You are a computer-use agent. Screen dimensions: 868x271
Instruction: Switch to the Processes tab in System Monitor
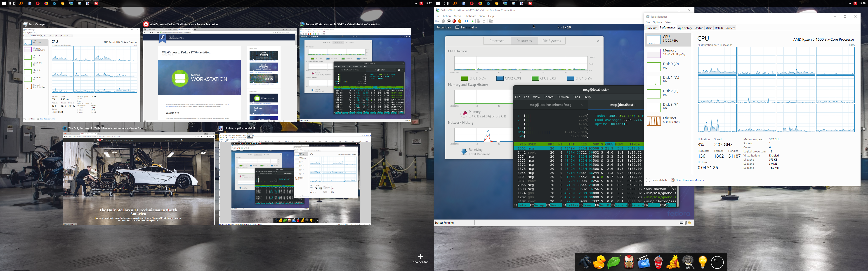497,41
